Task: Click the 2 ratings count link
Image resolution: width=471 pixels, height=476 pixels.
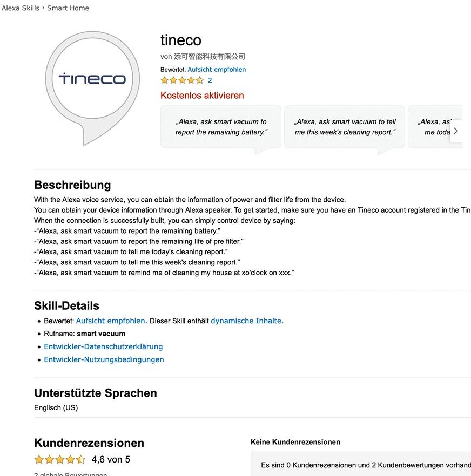Action: (x=209, y=80)
